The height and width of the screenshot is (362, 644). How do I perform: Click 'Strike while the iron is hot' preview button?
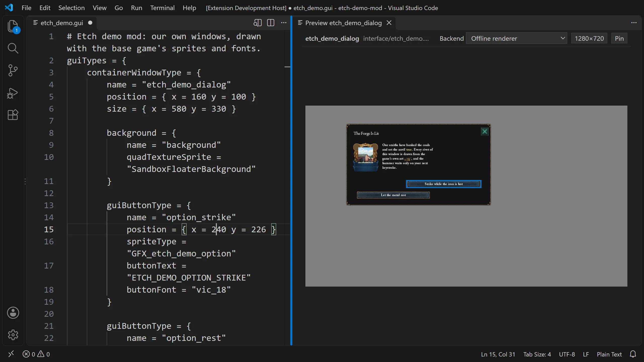[444, 184]
